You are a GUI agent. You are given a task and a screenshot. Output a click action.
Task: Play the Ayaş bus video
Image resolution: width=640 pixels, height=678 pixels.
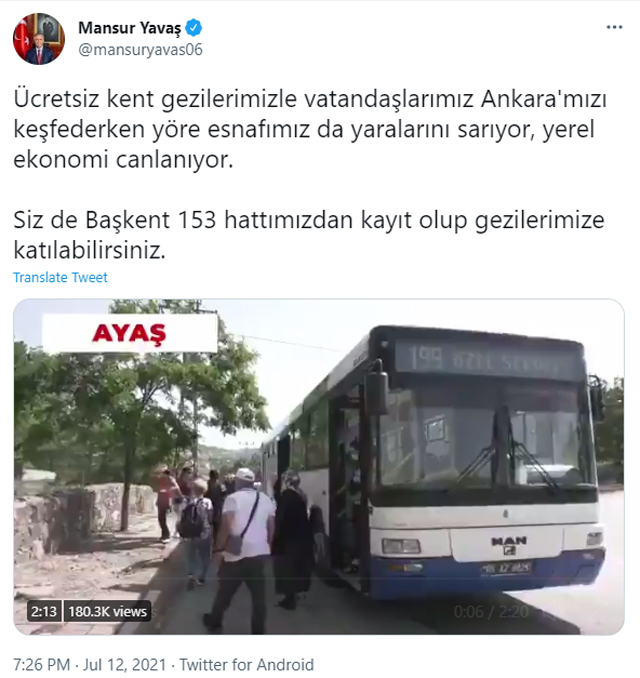319,467
